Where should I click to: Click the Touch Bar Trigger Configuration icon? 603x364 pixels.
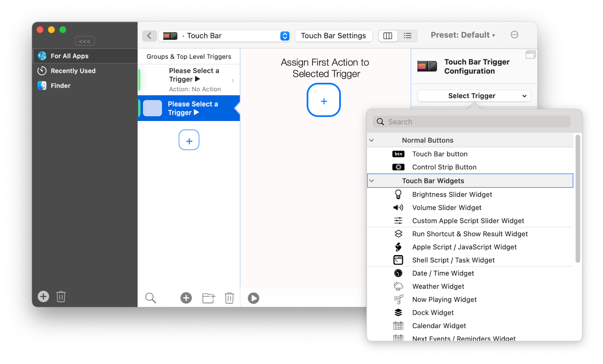pos(427,67)
